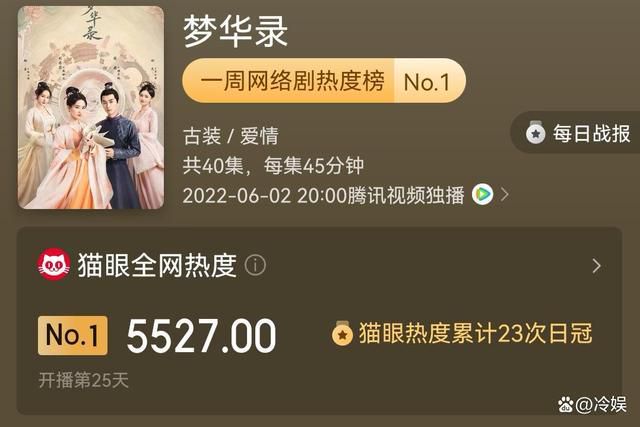Tap the 猫眼全网热度 section heading

157,265
